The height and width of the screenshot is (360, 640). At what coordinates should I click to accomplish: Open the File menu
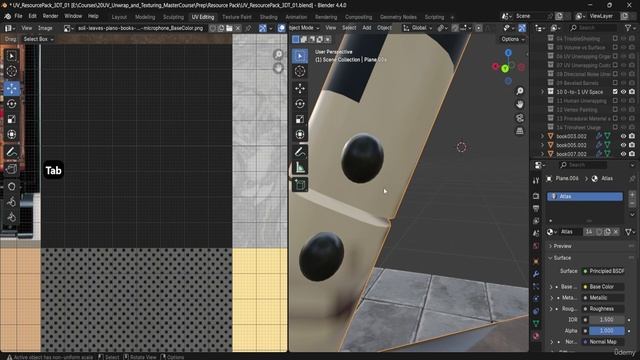click(18, 16)
